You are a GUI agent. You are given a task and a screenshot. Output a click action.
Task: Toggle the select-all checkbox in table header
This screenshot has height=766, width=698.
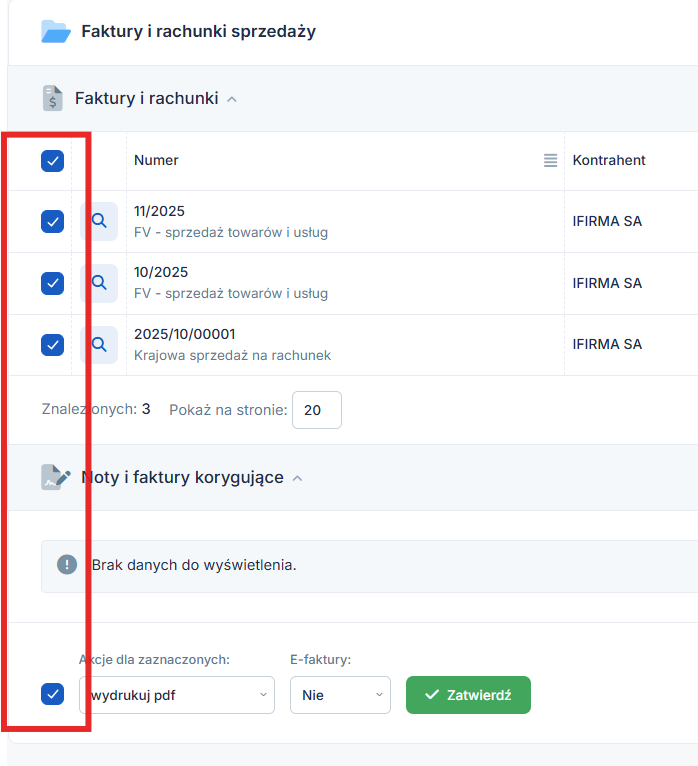click(x=52, y=160)
